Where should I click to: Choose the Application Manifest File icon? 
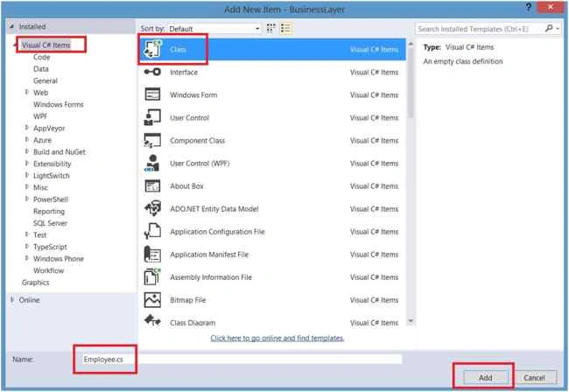pos(152,255)
